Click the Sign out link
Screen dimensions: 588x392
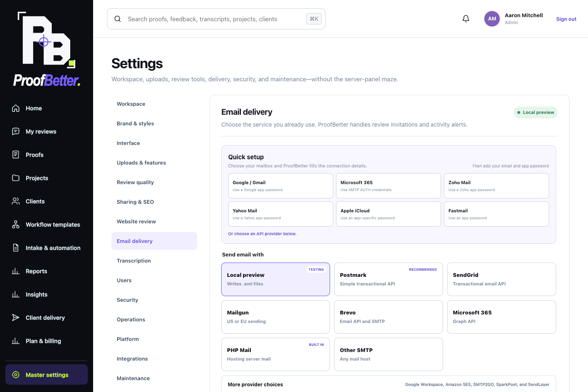pyautogui.click(x=566, y=19)
